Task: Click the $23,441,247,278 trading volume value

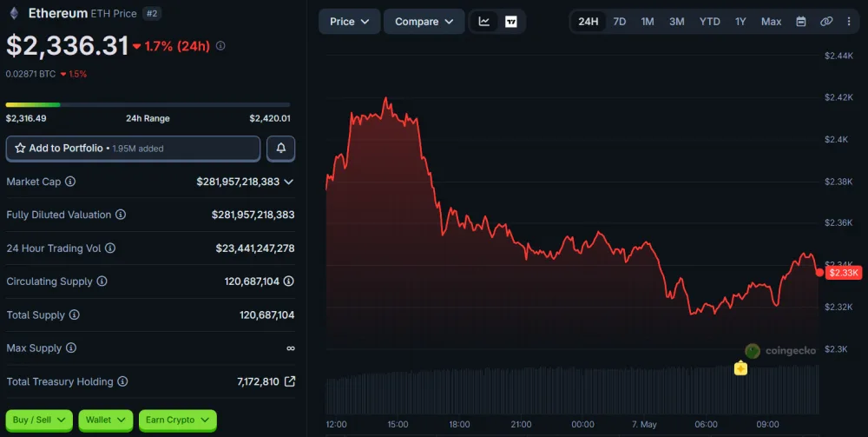Action: click(255, 248)
